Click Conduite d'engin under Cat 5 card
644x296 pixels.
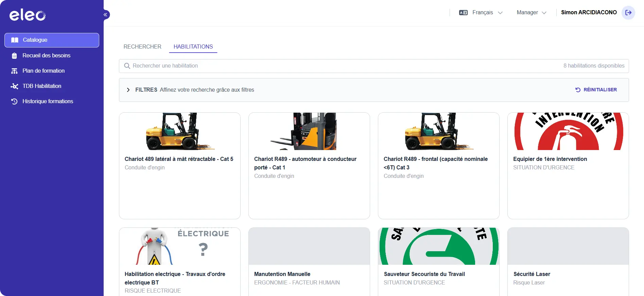click(x=144, y=168)
